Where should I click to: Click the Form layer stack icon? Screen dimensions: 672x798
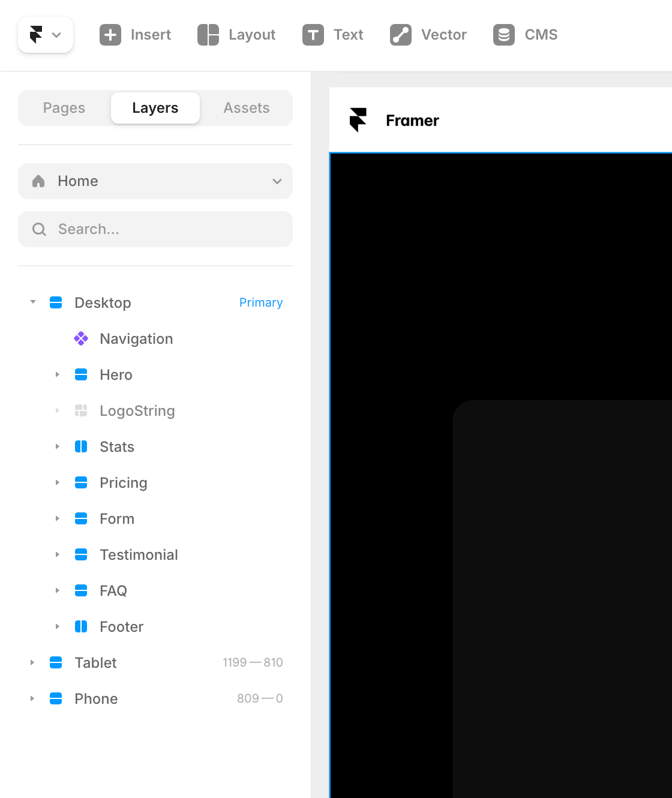(x=81, y=518)
